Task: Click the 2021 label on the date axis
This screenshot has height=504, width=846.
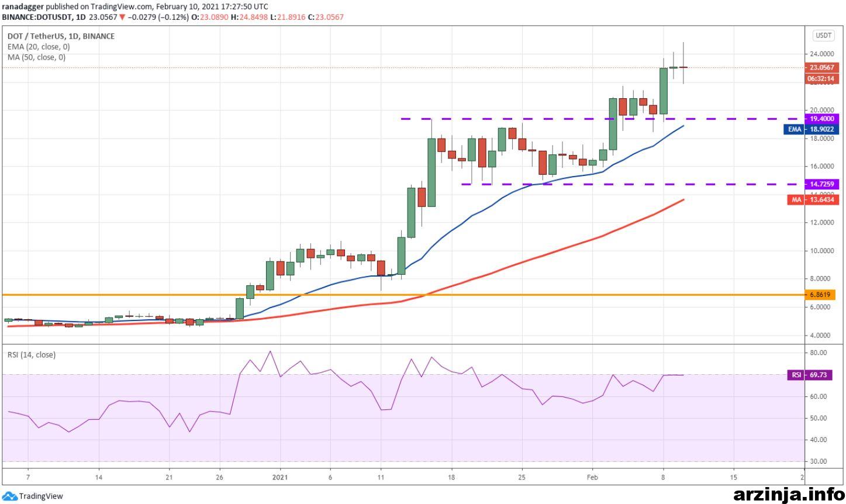Action: tap(280, 477)
